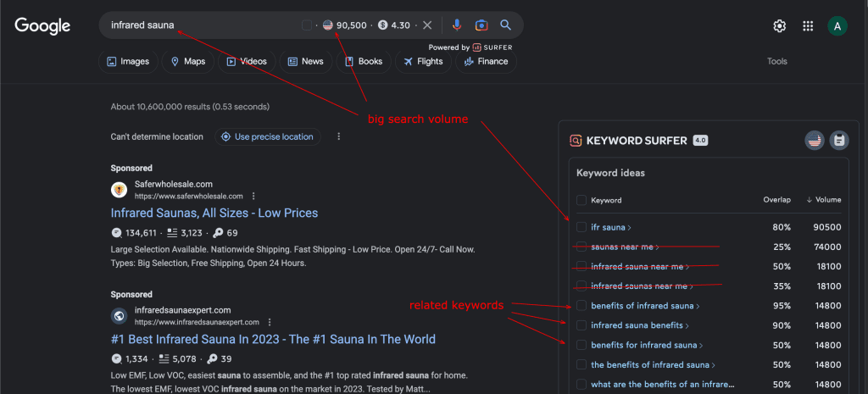
Task: Open the account avatar labeled A
Action: click(837, 26)
